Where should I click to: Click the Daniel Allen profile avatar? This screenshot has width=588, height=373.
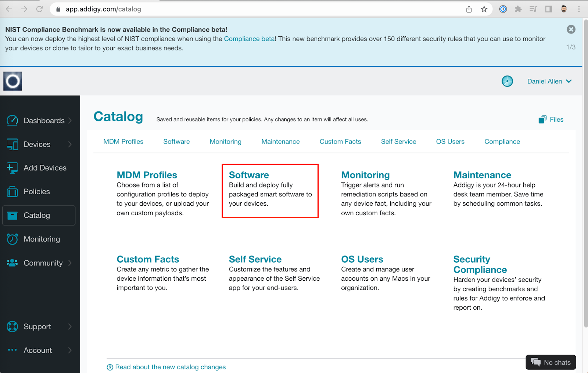coord(508,81)
